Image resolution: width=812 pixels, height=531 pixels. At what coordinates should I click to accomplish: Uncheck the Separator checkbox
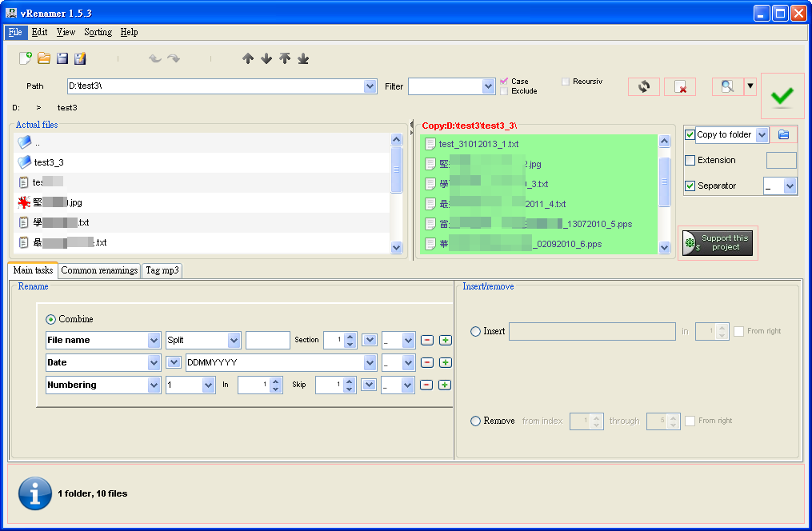coord(690,186)
